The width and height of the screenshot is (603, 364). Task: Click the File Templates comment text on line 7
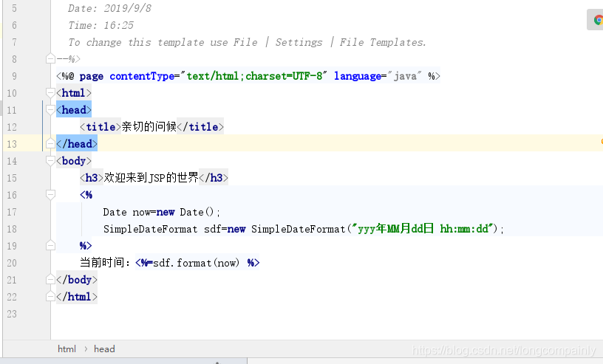[382, 42]
